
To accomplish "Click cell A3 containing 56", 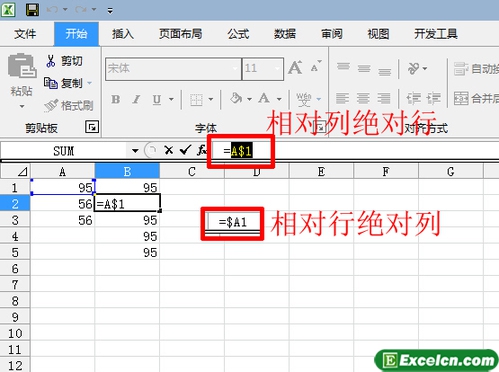I will pos(63,220).
